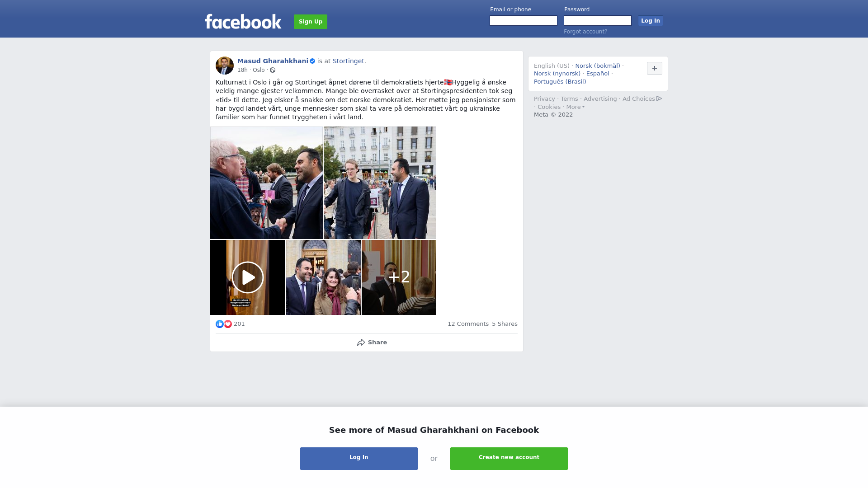The image size is (868, 488).
Task: Click the Ad Choices triangle icon
Action: pyautogui.click(x=659, y=99)
